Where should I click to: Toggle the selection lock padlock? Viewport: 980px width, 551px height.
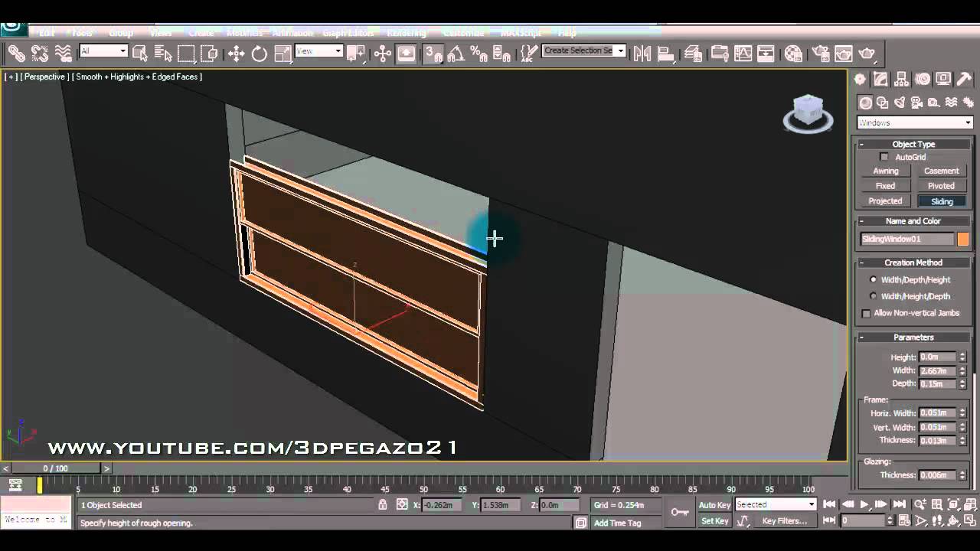pos(382,504)
